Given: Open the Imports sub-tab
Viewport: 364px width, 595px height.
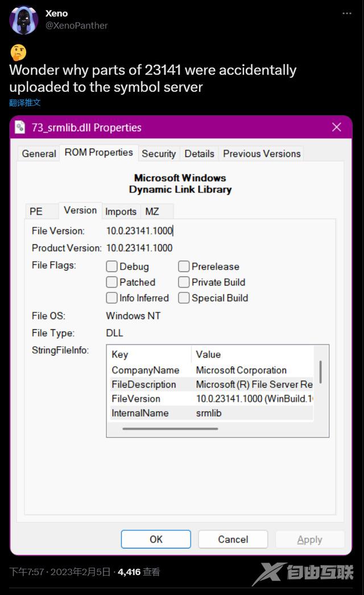Looking at the screenshot, I should (121, 211).
